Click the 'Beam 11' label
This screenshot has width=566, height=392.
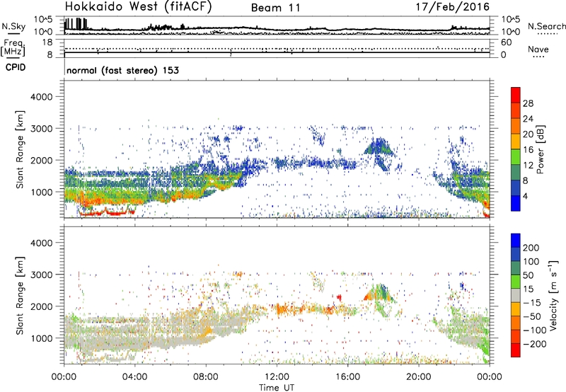pos(276,8)
